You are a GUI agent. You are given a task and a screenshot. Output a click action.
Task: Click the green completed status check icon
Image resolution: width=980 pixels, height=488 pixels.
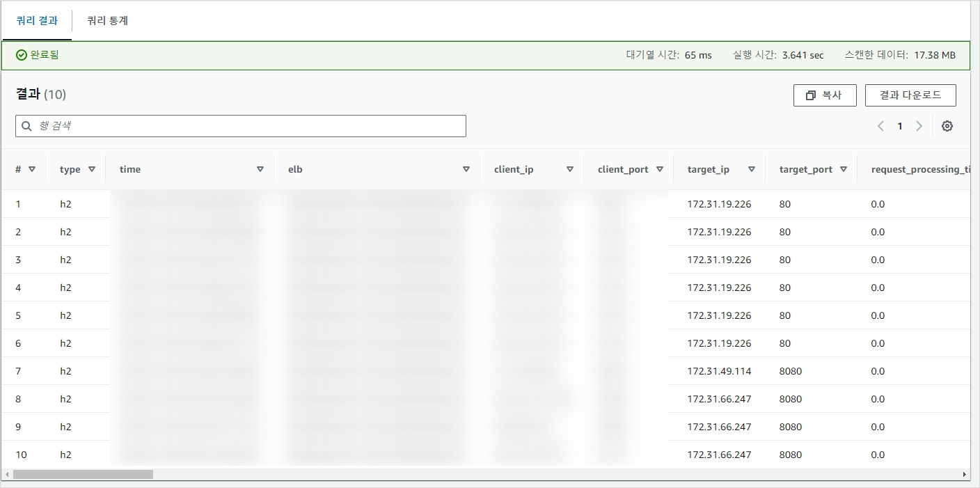[22, 55]
